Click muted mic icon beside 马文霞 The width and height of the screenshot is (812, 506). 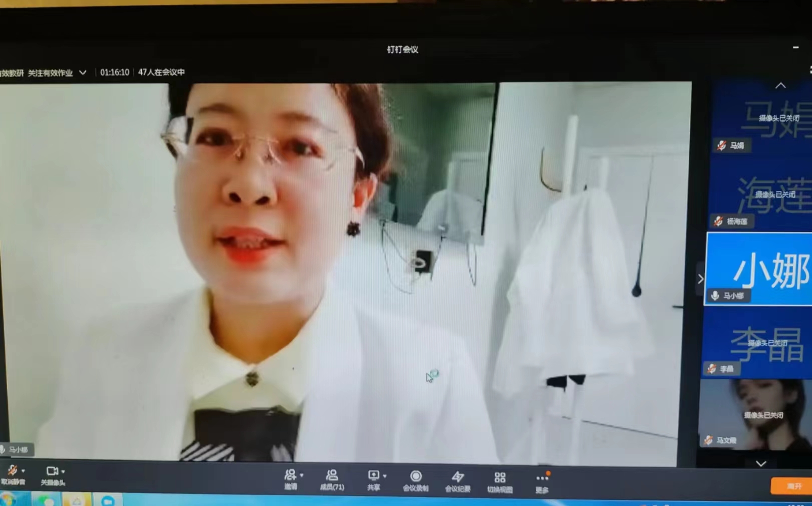708,440
